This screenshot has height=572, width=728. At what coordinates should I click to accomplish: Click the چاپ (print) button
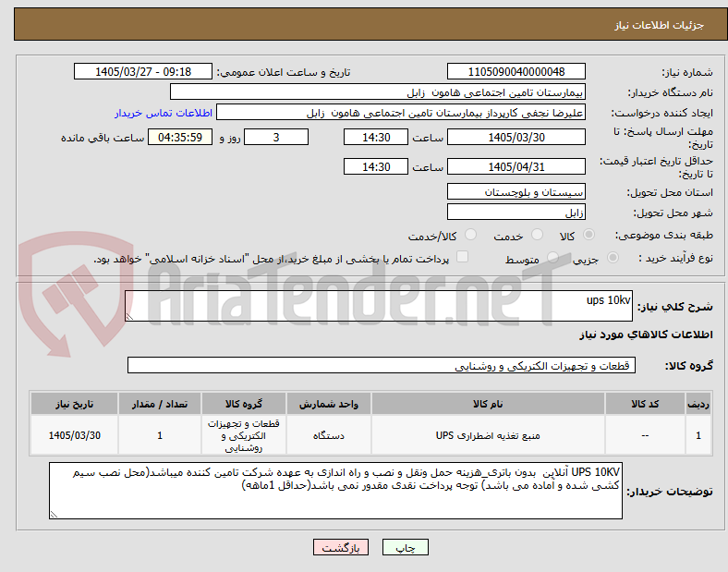pos(405,547)
